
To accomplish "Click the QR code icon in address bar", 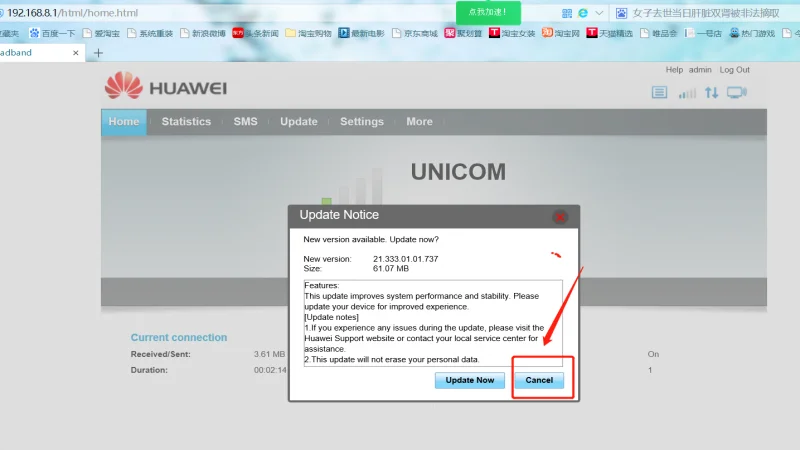I will [567, 13].
